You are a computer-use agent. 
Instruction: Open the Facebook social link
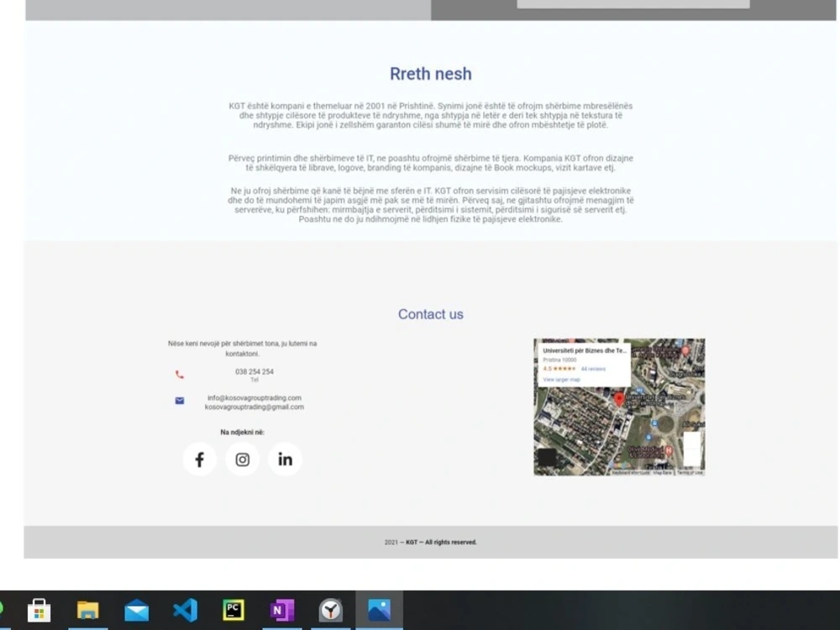coord(199,459)
